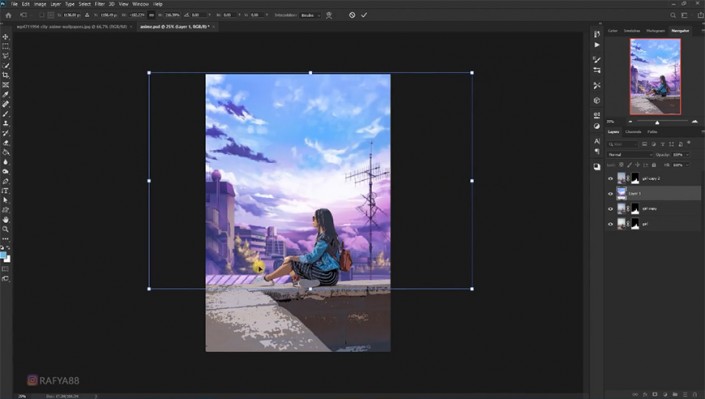Select the Move tool
This screenshot has width=705, height=399.
5,36
